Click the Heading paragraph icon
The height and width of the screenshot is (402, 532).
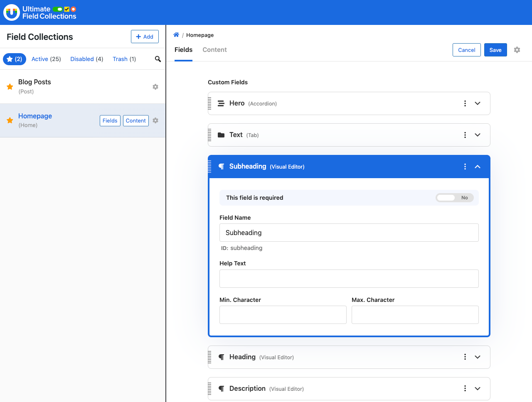(222, 357)
